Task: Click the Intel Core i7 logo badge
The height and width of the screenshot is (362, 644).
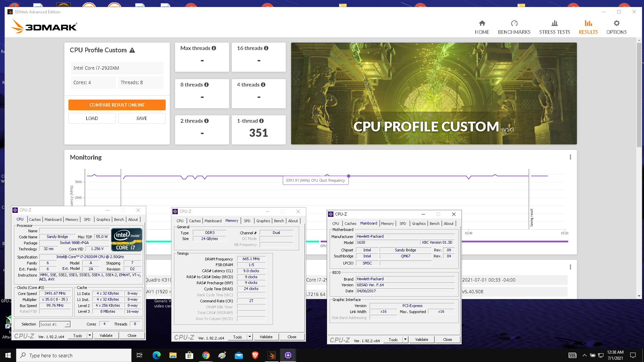Action: (x=126, y=240)
